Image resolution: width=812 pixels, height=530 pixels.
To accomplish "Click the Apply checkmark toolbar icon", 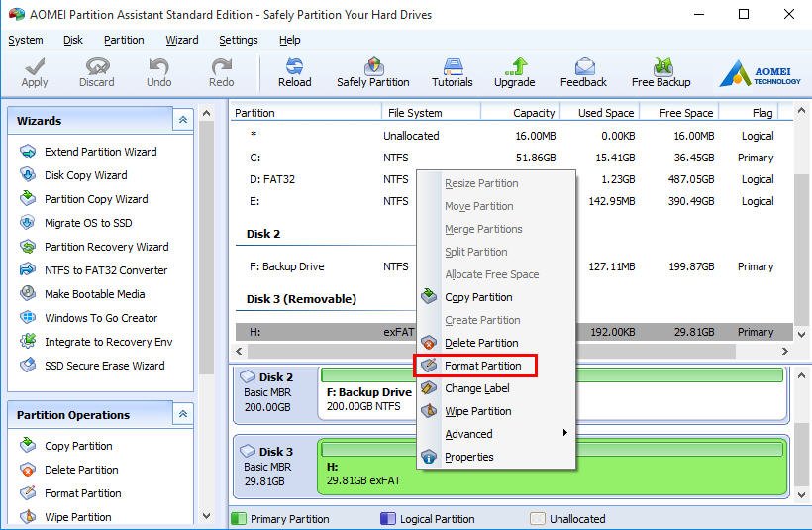I will (x=35, y=66).
